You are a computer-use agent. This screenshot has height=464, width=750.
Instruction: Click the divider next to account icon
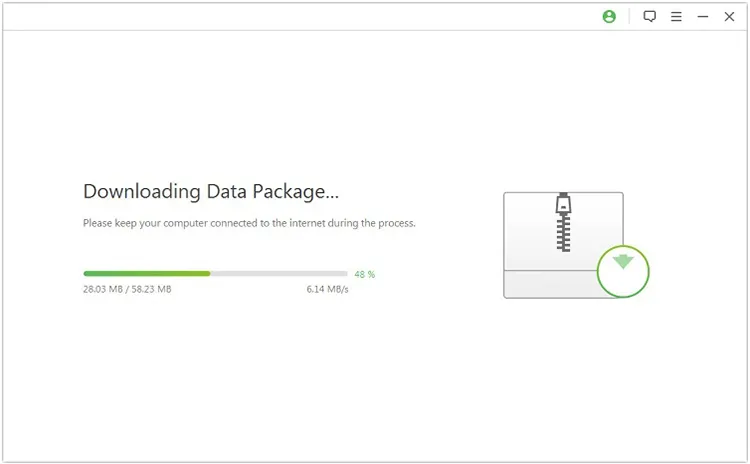(629, 17)
